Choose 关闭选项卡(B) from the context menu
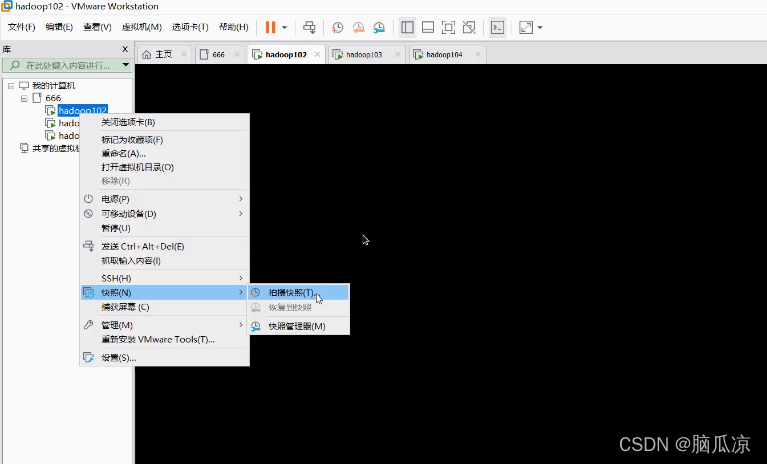The width and height of the screenshot is (767, 464). pyautogui.click(x=165, y=122)
